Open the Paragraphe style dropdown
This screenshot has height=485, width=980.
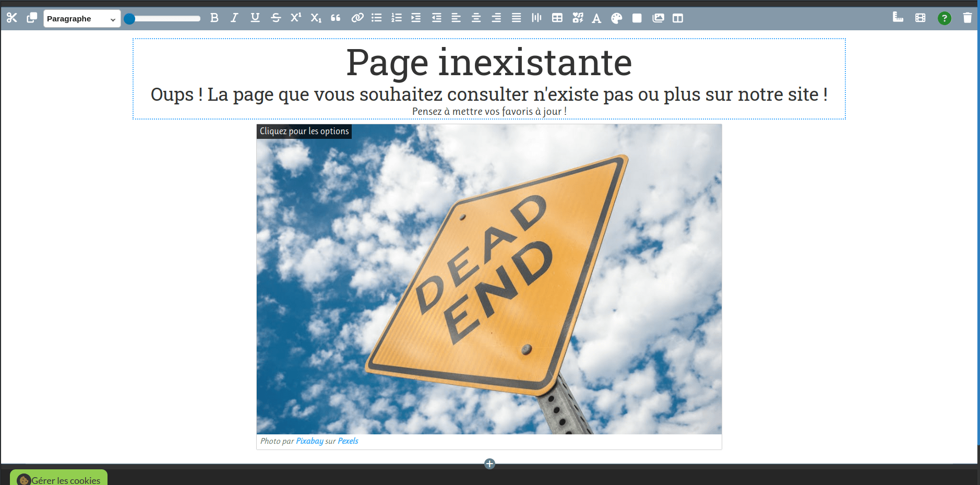pos(82,19)
